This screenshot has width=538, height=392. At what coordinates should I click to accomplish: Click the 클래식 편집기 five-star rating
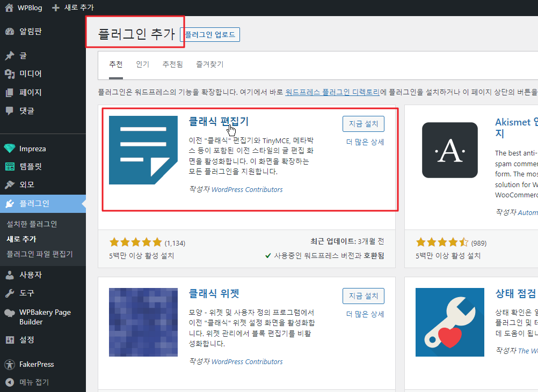click(135, 242)
